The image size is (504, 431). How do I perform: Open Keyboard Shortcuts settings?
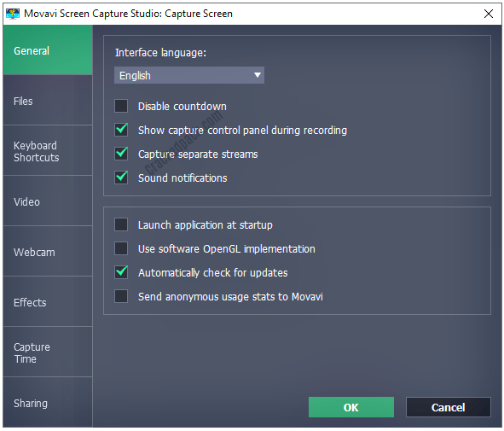(x=48, y=150)
